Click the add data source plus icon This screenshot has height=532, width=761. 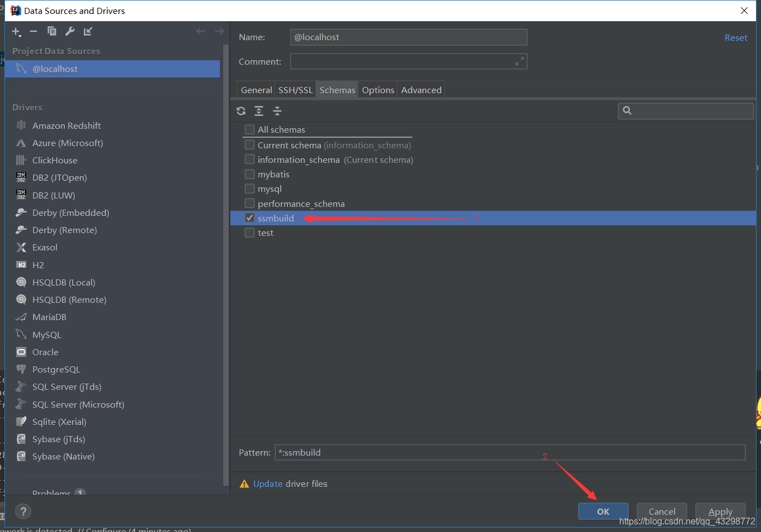coord(17,32)
